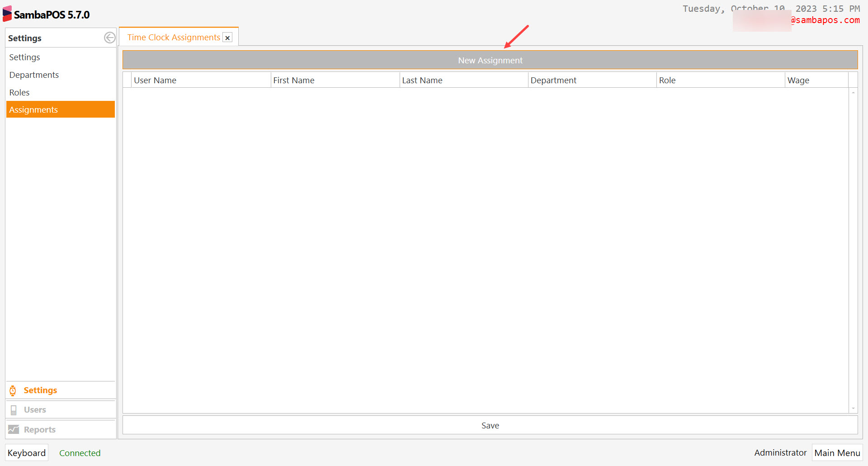Switch to the Time Clock Assignments tab
This screenshot has width=868, height=466.
click(x=174, y=38)
